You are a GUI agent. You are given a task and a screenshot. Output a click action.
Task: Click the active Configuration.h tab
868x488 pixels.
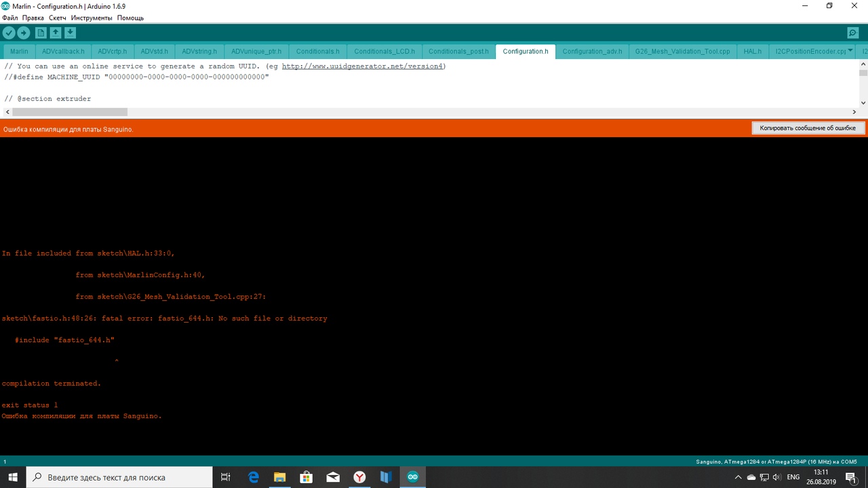(526, 52)
